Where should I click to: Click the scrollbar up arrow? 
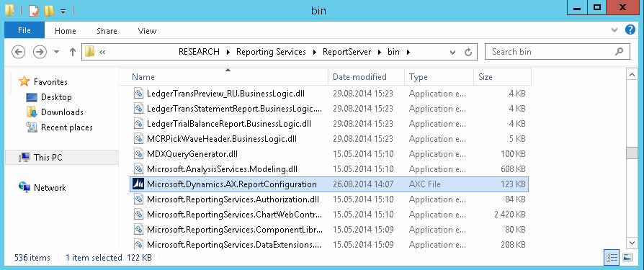[631, 74]
